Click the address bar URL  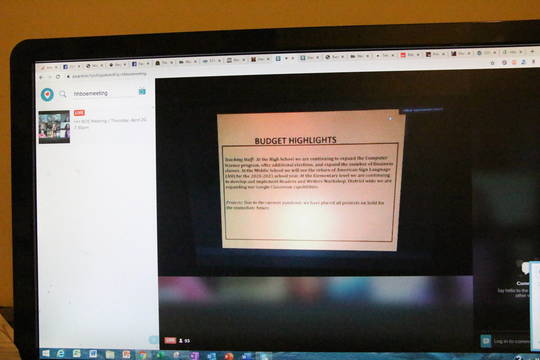pos(108,75)
